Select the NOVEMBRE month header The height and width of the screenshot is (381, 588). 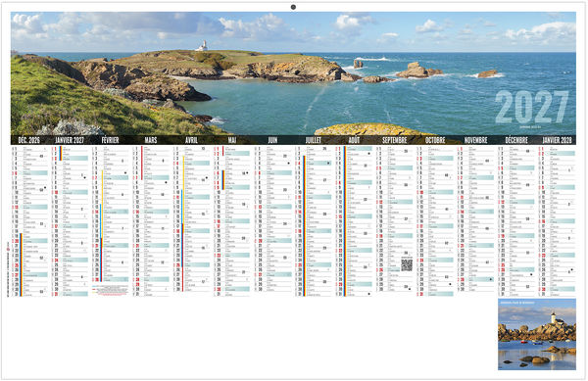point(476,140)
